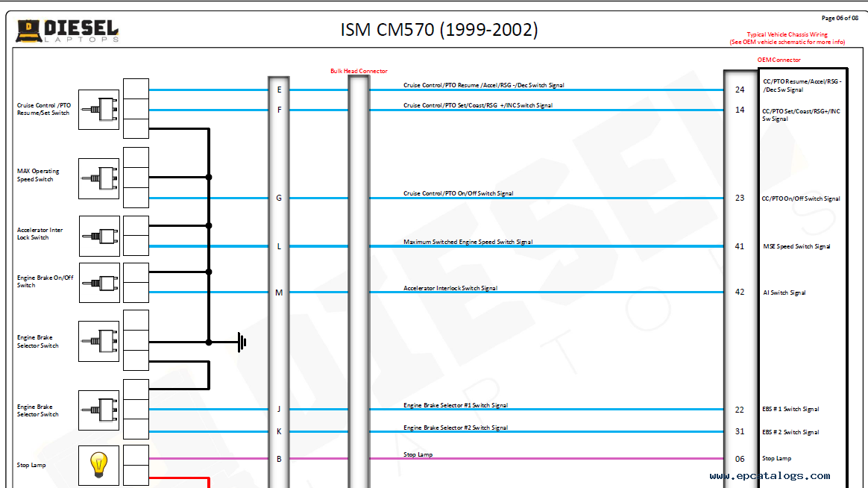868x488 pixels.
Task: Click the Stop Lamp light bulb icon
Action: pyautogui.click(x=99, y=466)
